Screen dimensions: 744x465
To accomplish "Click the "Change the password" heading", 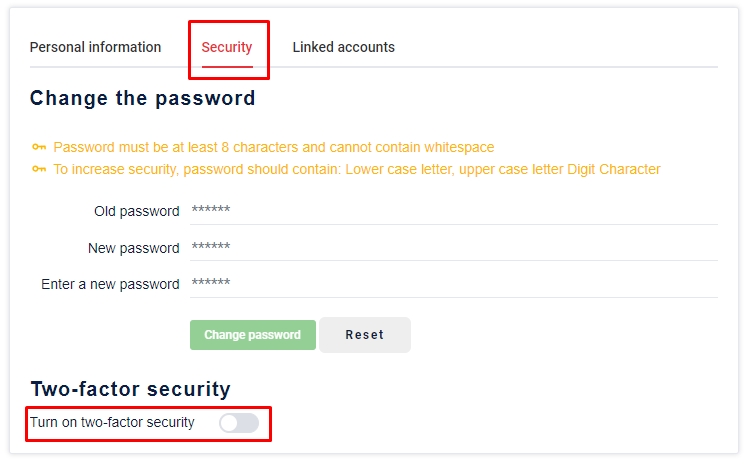I will click(143, 98).
